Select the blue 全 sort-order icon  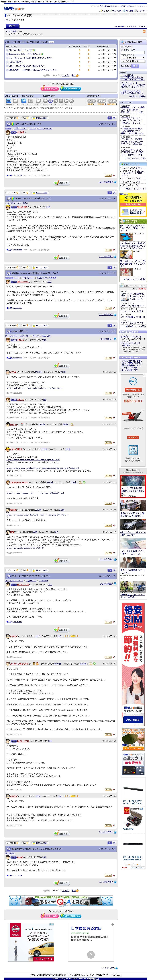pos(24,100)
